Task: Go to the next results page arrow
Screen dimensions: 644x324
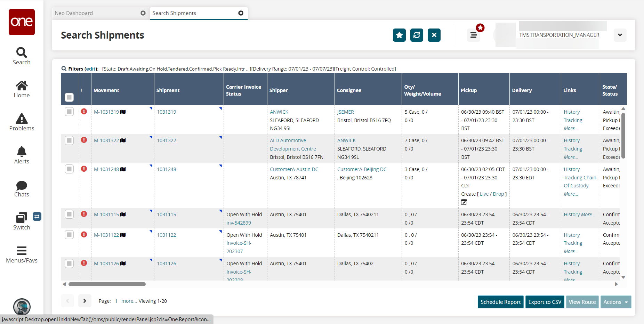Action: pos(85,301)
